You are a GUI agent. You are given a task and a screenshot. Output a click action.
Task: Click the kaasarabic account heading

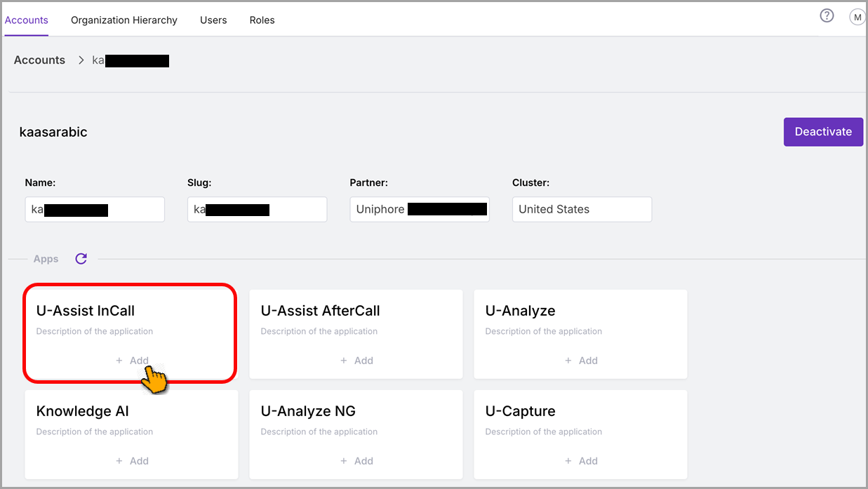(x=53, y=132)
